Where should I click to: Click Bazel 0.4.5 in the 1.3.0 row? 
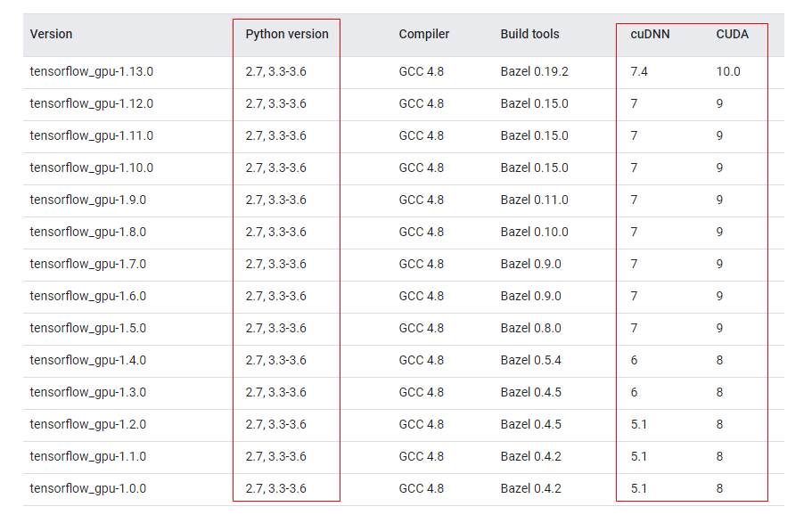click(x=531, y=393)
